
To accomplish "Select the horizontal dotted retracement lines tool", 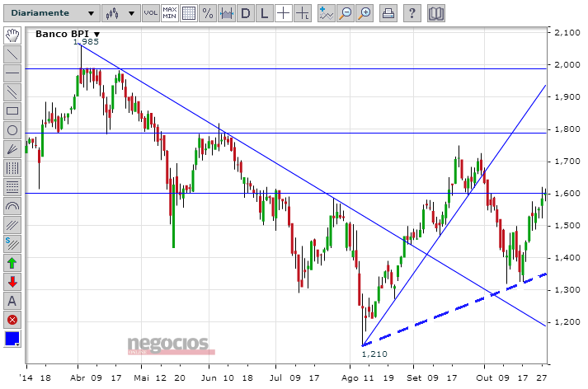I will [12, 187].
